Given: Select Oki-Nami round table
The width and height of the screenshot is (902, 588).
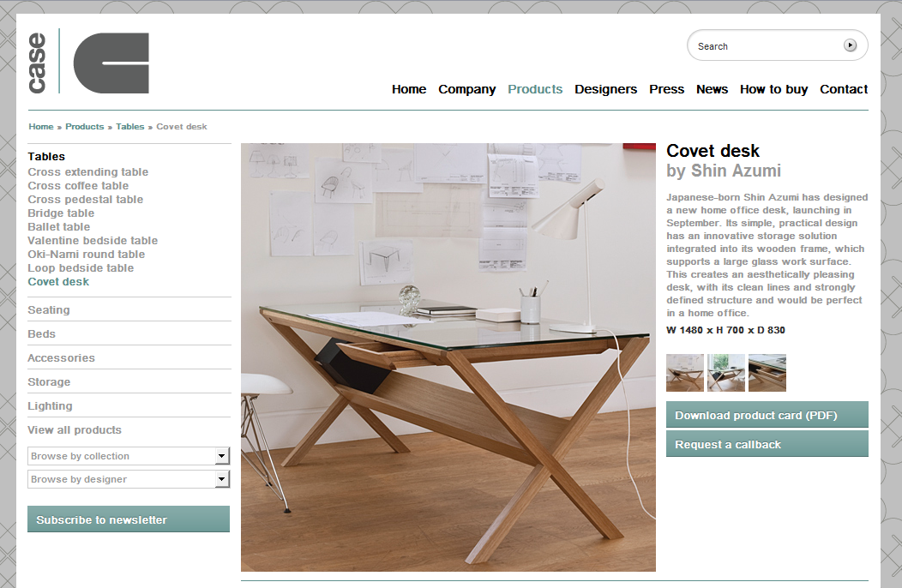Looking at the screenshot, I should pyautogui.click(x=87, y=255).
